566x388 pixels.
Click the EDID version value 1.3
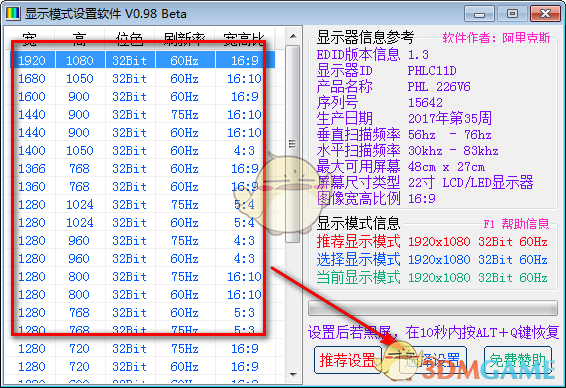(x=418, y=55)
